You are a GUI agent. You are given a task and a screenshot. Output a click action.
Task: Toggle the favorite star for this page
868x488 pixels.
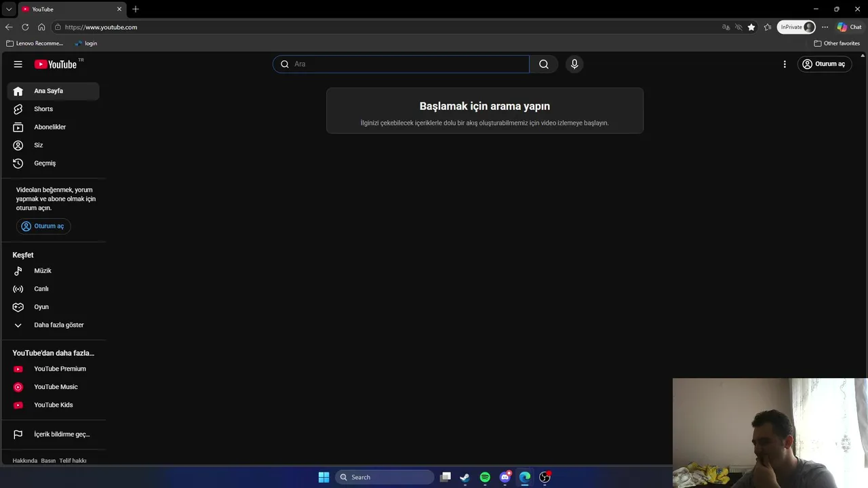[751, 27]
